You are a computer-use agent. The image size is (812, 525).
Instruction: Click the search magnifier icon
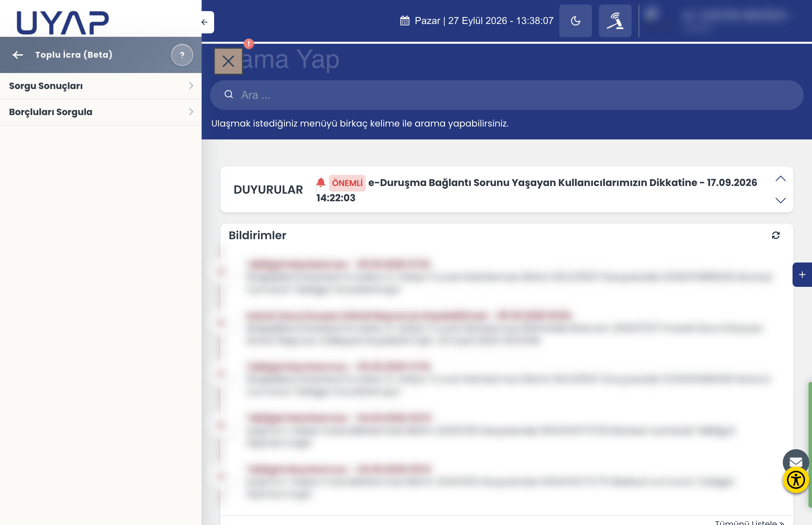[x=229, y=95]
